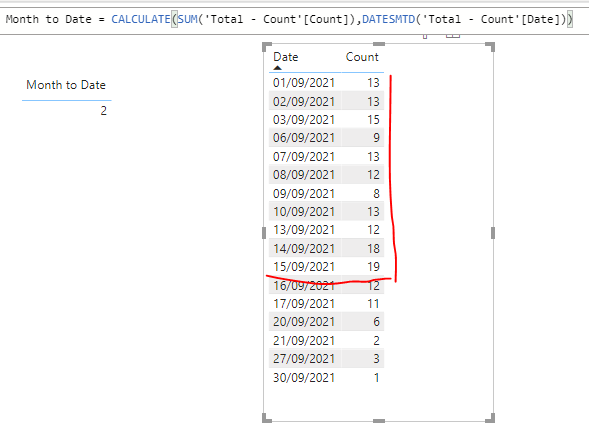
Task: Click the SUM function in the formula
Action: point(187,19)
